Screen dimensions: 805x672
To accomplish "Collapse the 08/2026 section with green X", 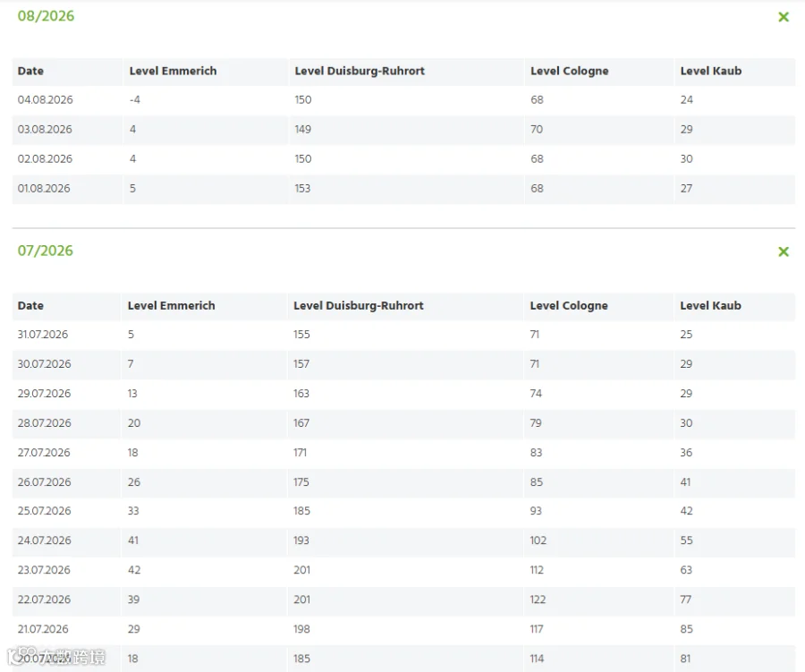I will pyautogui.click(x=784, y=17).
